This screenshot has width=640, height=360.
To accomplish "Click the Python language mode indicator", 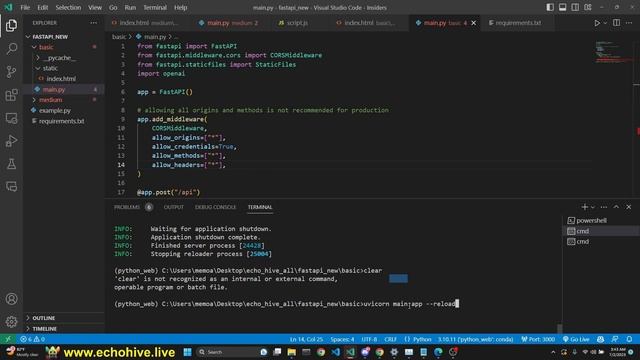I will pos(422,339).
